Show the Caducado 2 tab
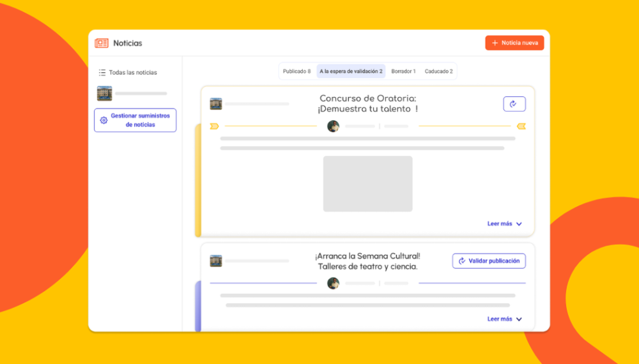The image size is (639, 364). tap(438, 72)
